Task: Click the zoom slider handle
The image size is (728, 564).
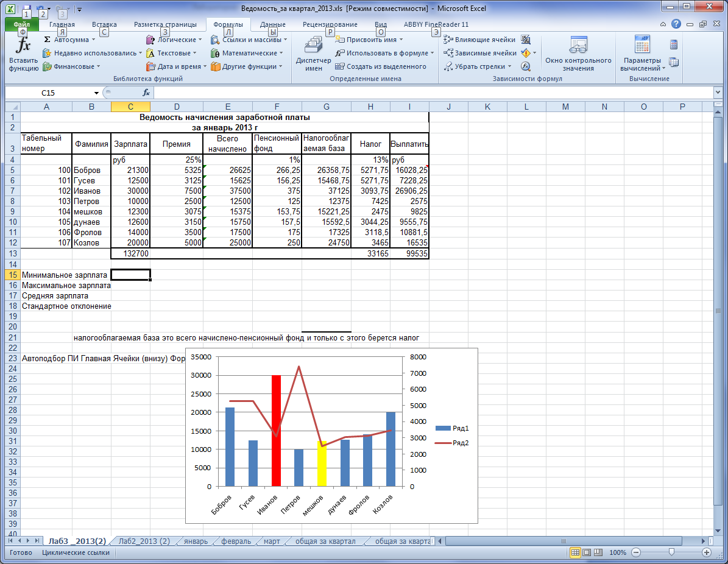Action: (671, 552)
